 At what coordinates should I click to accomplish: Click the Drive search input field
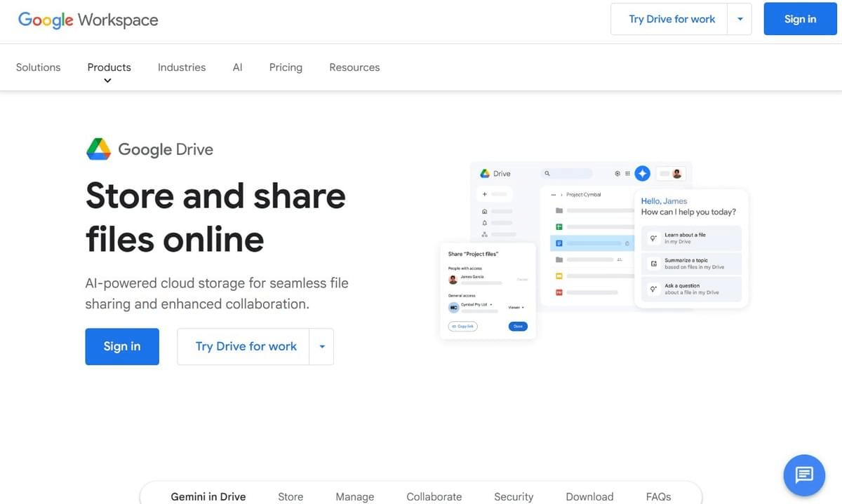coord(568,173)
